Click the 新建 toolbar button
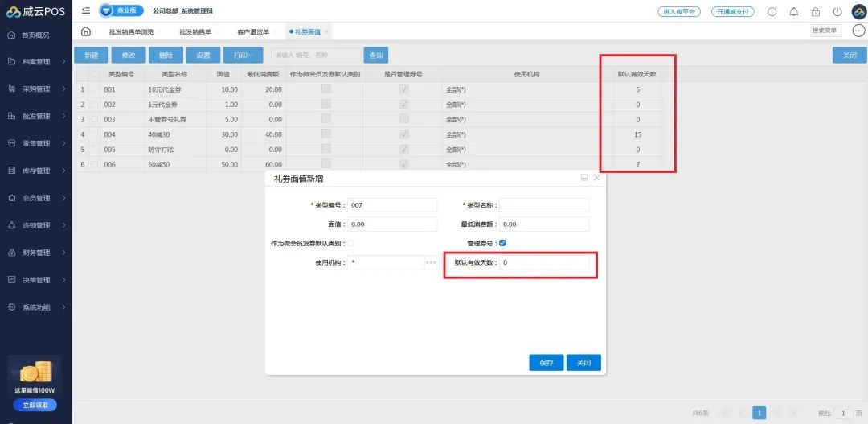Viewport: 868px width, 424px height. 91,56
